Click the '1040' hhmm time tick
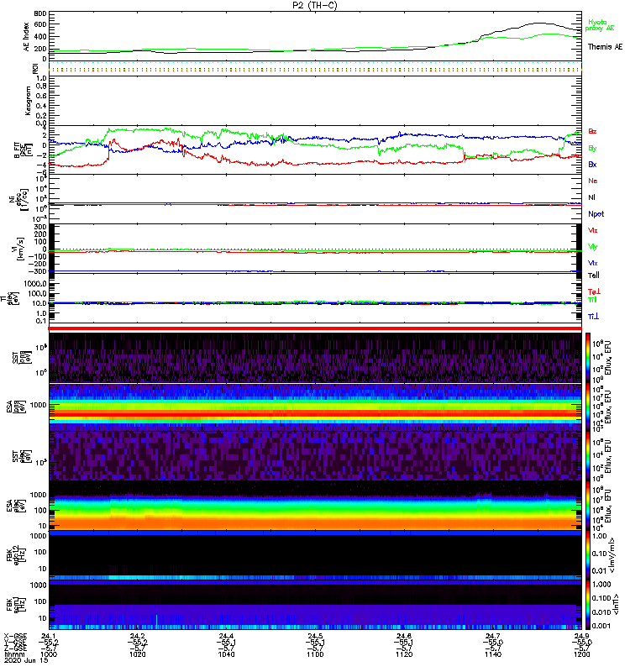 (x=226, y=654)
